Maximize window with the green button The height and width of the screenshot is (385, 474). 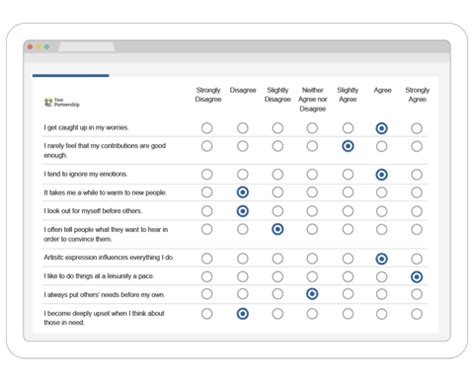[47, 47]
